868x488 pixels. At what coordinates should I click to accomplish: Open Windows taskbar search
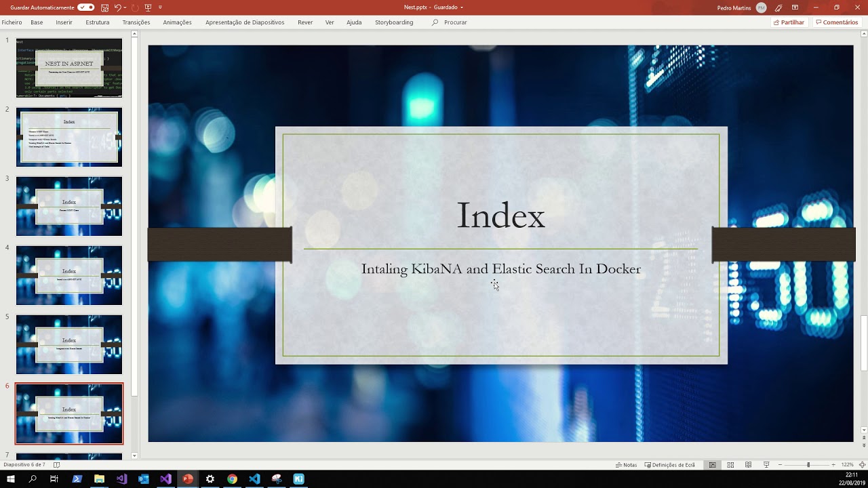pos(33,479)
